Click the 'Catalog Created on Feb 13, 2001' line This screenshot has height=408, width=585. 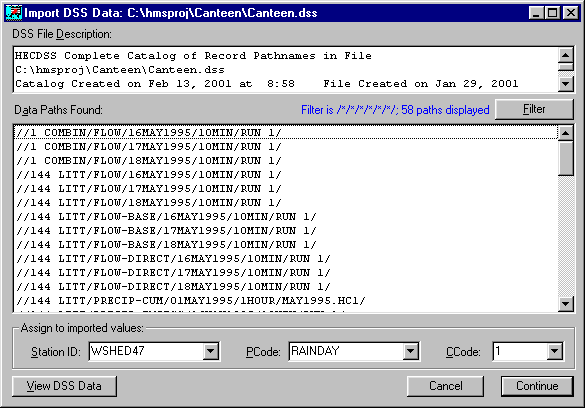pyautogui.click(x=267, y=84)
